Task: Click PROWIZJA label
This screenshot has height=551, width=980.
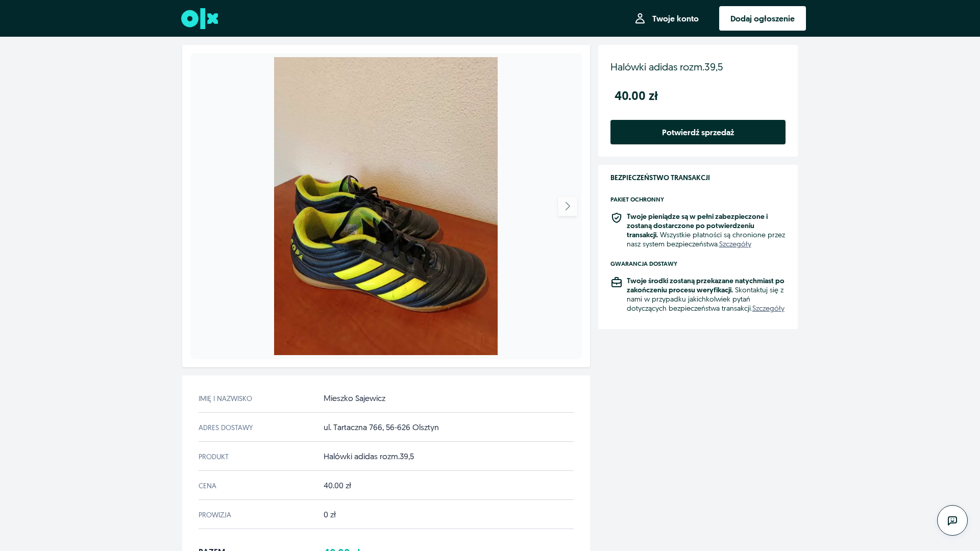Action: 214,515
